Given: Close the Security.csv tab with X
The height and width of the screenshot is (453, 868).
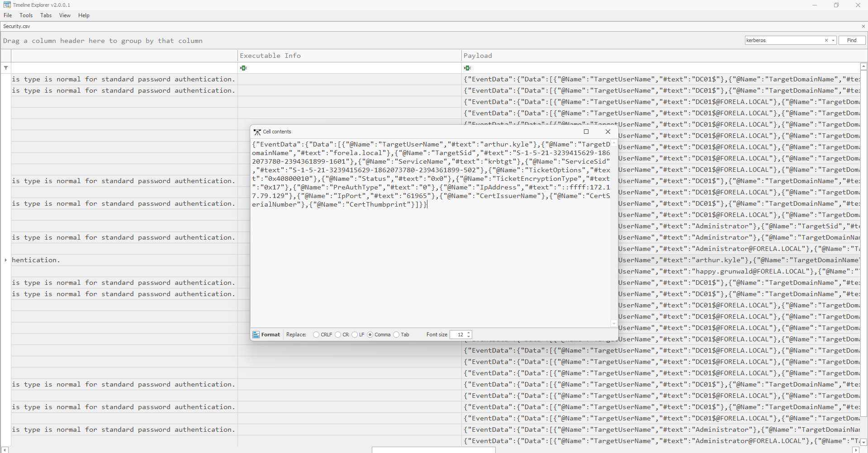Looking at the screenshot, I should pyautogui.click(x=863, y=26).
